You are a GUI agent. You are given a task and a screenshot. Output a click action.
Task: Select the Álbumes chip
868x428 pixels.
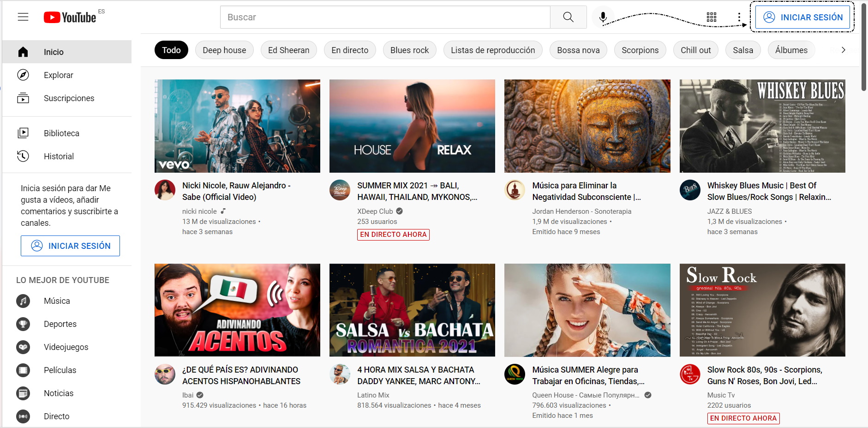pos(791,50)
